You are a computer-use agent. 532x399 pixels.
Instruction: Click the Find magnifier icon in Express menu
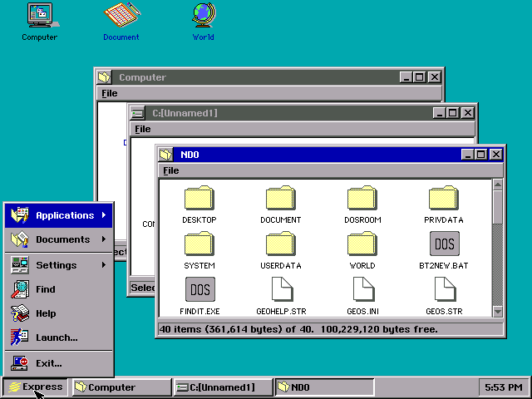[19, 289]
